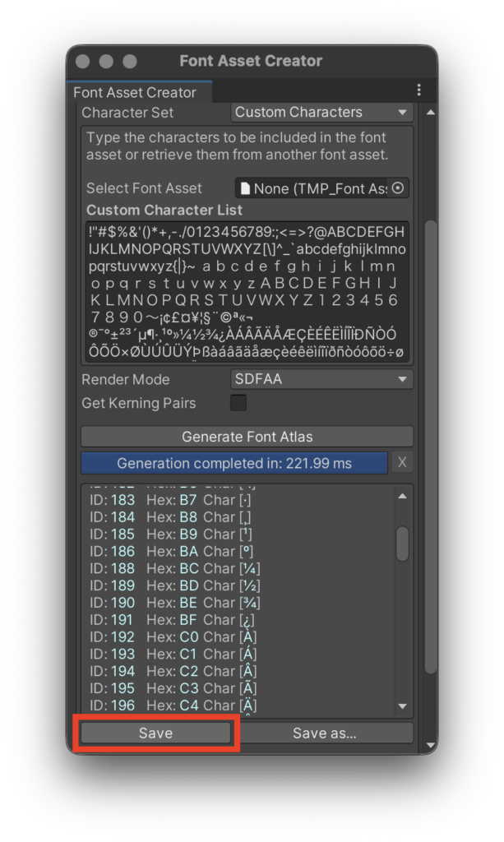
Task: Click the Select Font Asset field
Action: 312,188
